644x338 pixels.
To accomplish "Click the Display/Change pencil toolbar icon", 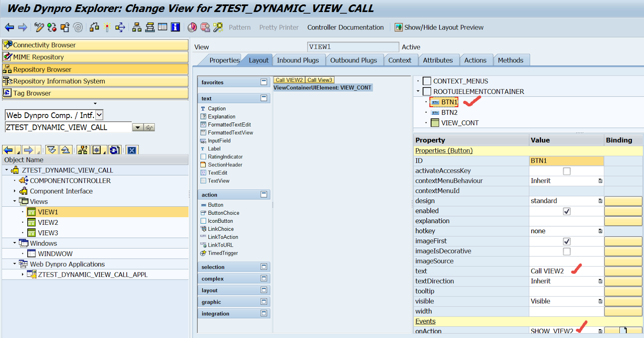I will (x=39, y=27).
